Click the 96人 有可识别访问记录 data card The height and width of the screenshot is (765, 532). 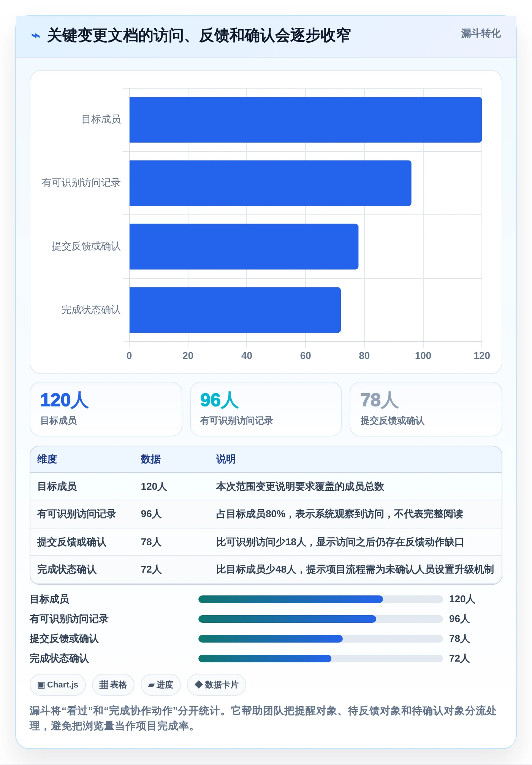click(266, 409)
